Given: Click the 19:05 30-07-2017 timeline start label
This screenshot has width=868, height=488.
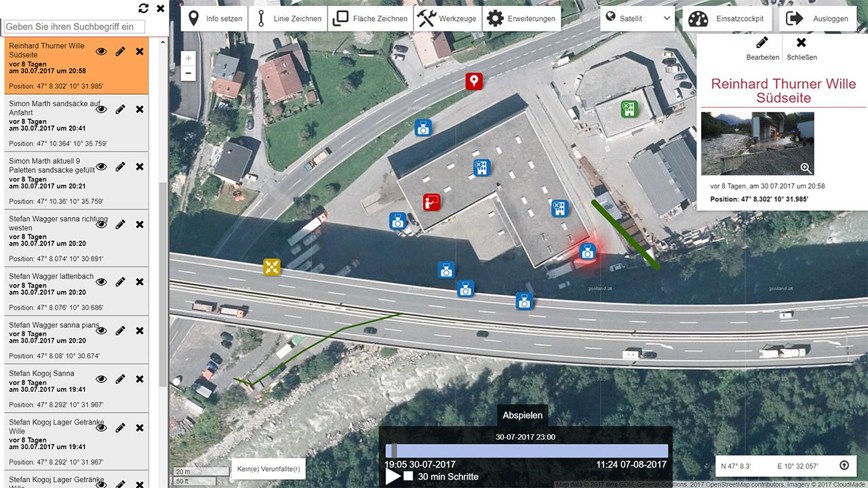Looking at the screenshot, I should tap(420, 464).
